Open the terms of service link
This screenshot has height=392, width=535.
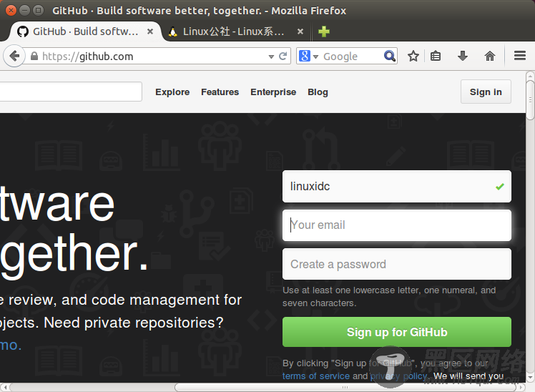(x=316, y=376)
